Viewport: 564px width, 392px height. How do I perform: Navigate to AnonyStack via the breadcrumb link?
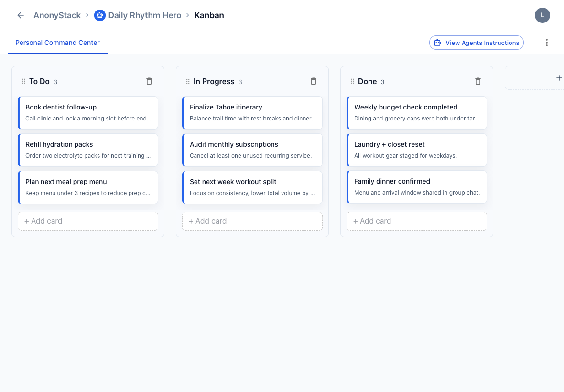56,15
